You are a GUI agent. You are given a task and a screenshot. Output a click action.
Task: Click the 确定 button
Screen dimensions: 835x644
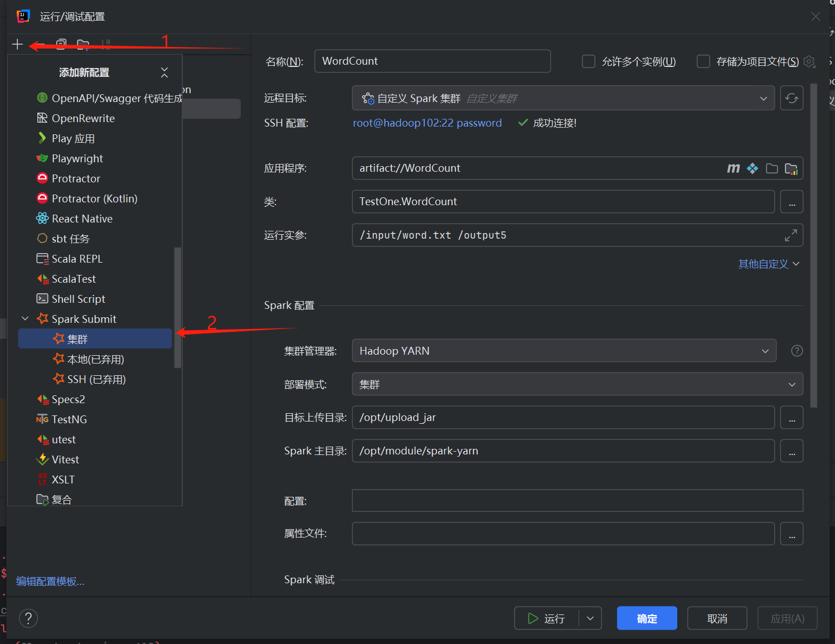coord(647,618)
